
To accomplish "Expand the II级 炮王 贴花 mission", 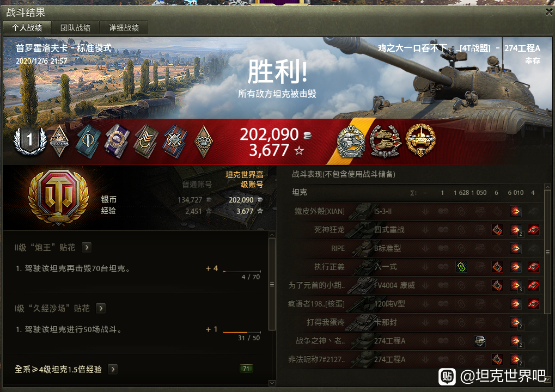I will 87,247.
